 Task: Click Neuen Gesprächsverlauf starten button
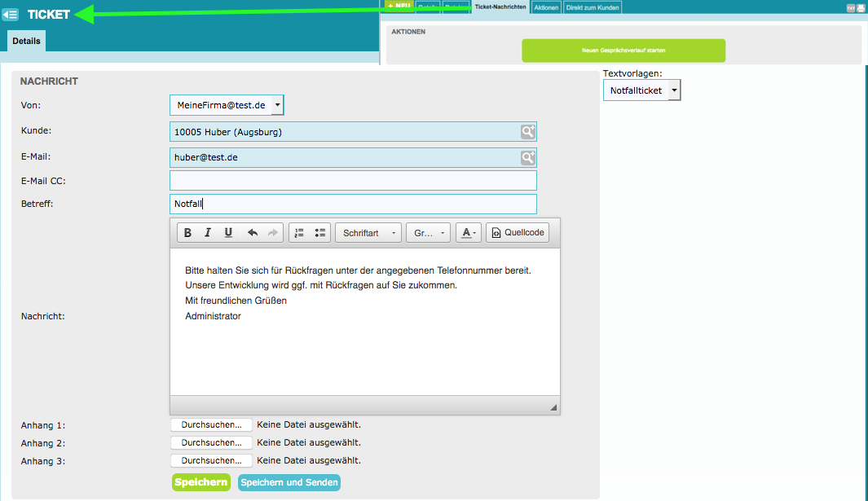[623, 51]
